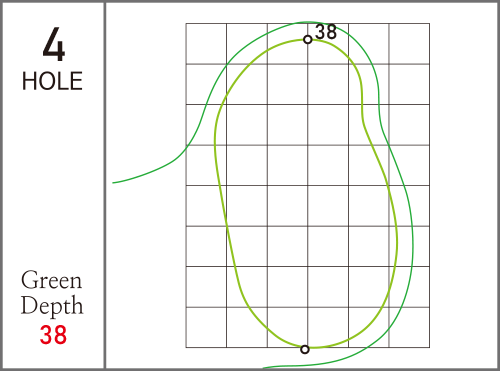This screenshot has width=500, height=371.
Task: Click the top-left grid cell
Action: pos(206,44)
